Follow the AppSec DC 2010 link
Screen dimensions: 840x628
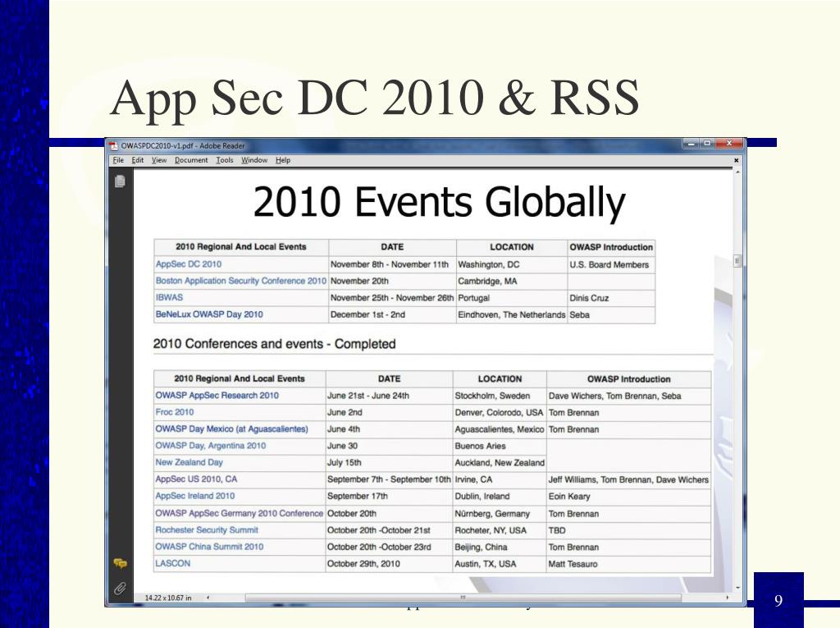click(188, 264)
